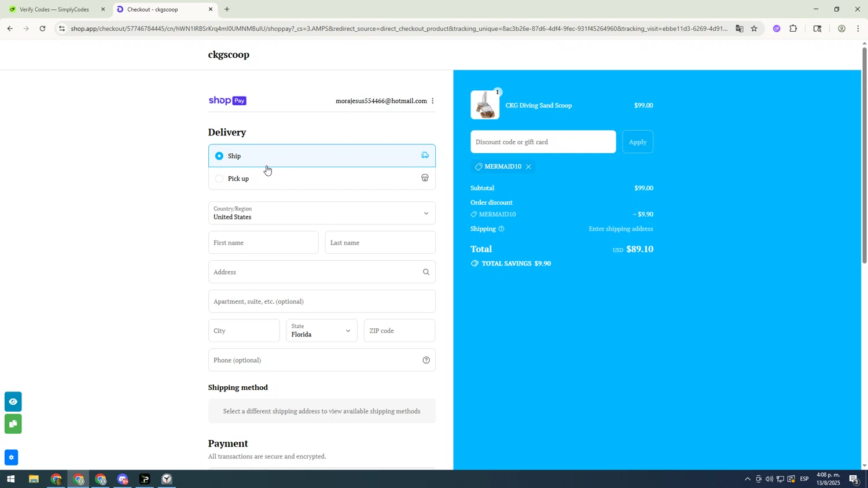Open the account options three-dot menu
This screenshot has width=868, height=488.
[x=433, y=101]
